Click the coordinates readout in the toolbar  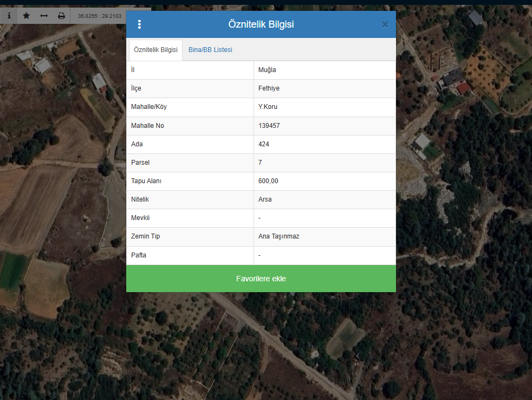pos(99,16)
